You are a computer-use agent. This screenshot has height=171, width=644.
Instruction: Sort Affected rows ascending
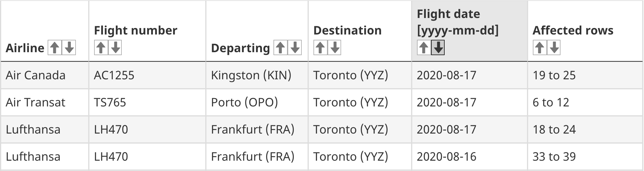coord(540,48)
